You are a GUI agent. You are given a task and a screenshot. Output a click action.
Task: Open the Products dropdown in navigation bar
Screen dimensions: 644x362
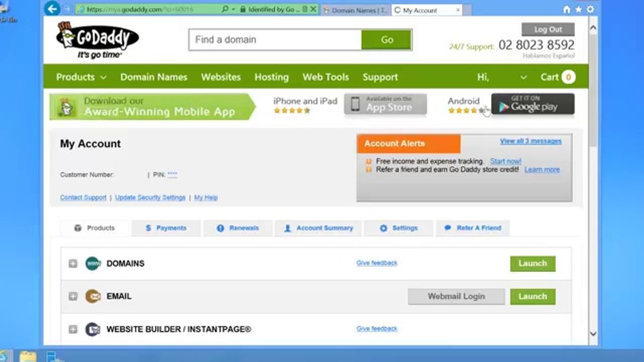81,77
